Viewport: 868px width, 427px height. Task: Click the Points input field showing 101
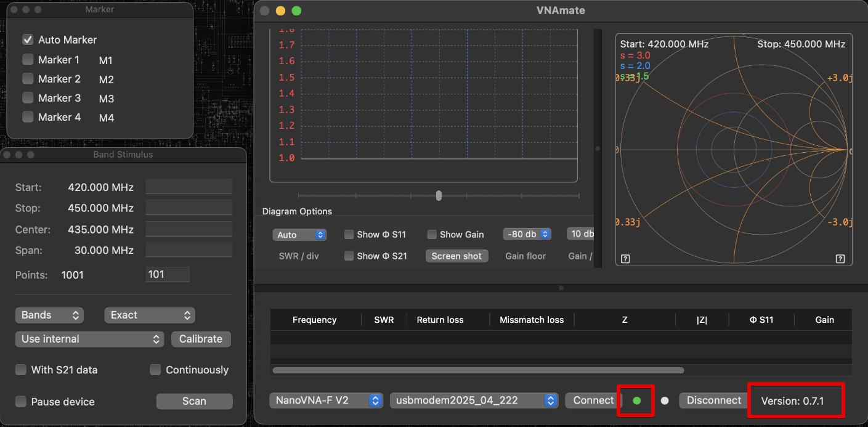168,274
